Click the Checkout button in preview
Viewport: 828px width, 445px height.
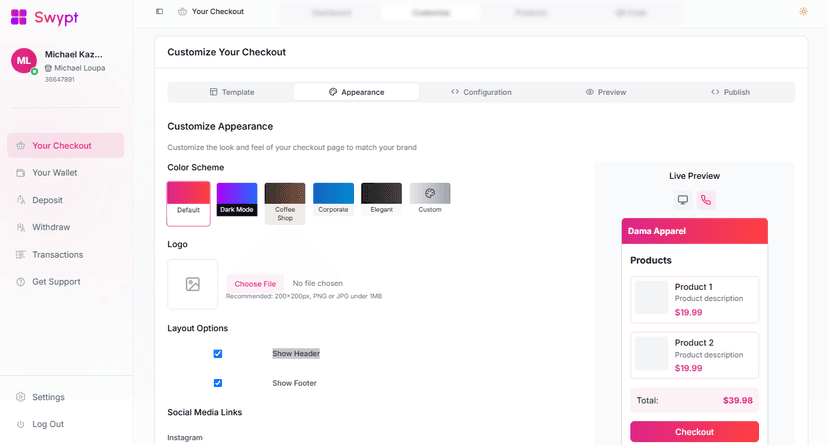(x=694, y=432)
